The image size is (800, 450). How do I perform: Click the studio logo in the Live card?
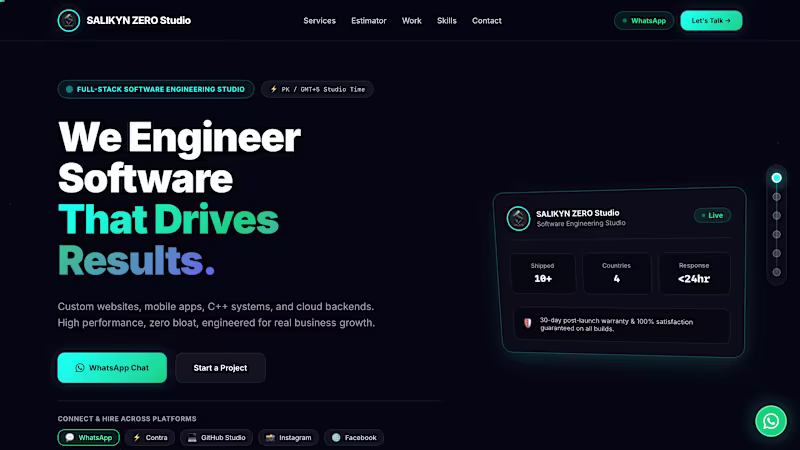click(x=518, y=218)
